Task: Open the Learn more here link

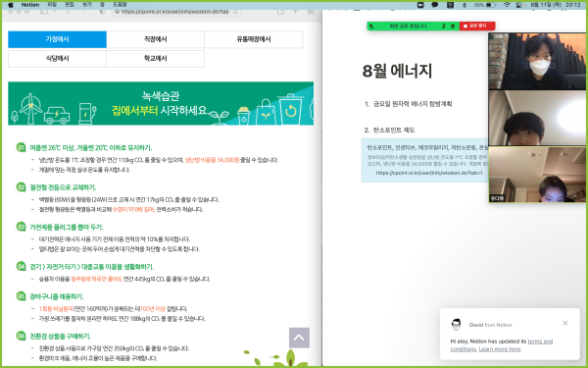Action: click(x=500, y=348)
